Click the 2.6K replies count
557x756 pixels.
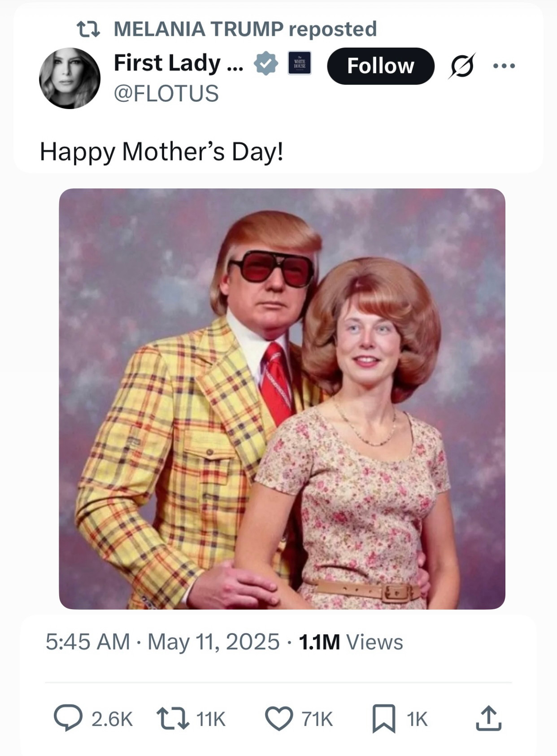click(x=112, y=719)
